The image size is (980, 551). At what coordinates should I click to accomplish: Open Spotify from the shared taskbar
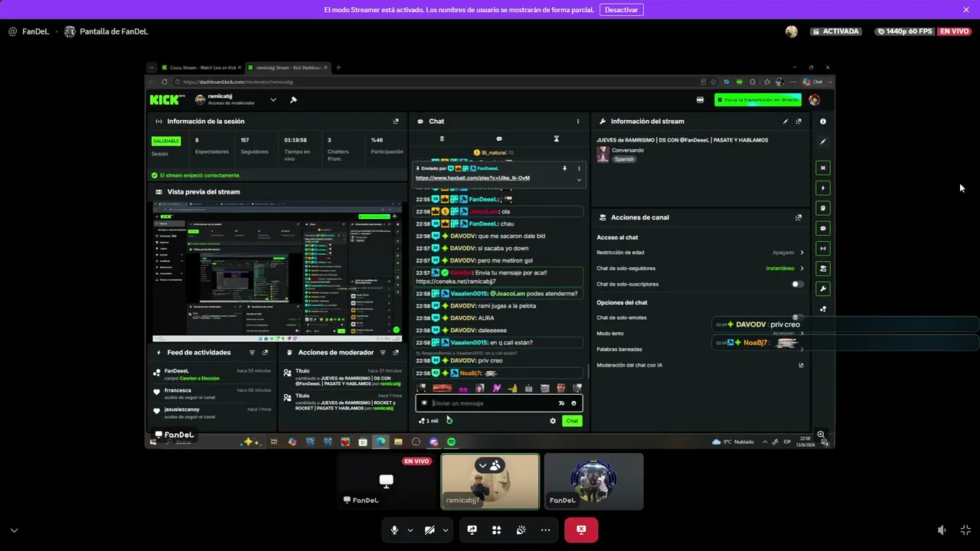tap(451, 442)
